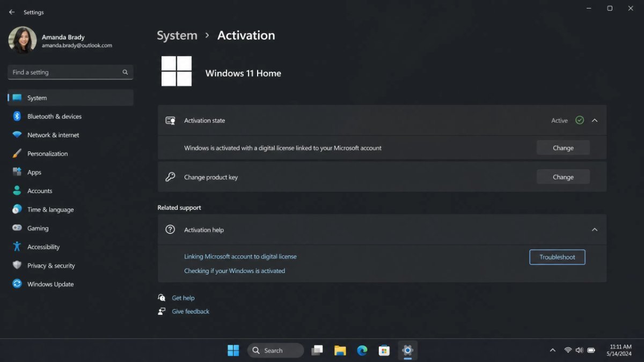The height and width of the screenshot is (362, 644).
Task: Go back with the Settings back arrow
Action: point(12,12)
